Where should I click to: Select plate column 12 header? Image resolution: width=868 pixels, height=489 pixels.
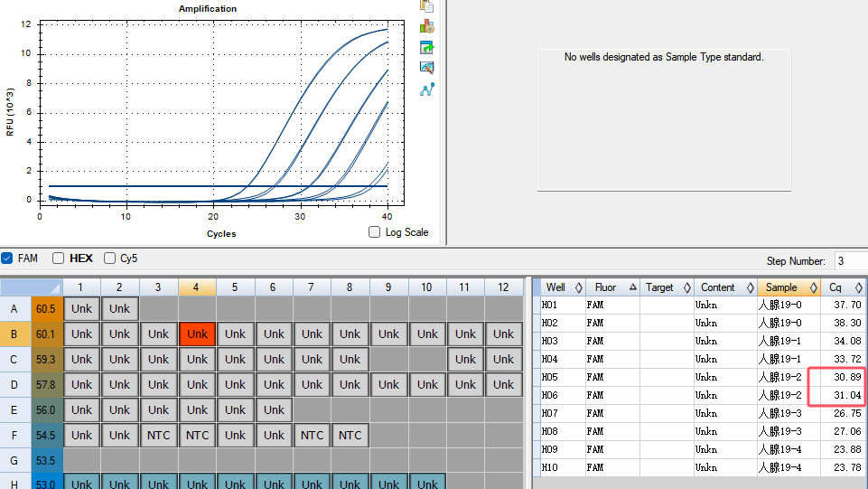pos(504,287)
